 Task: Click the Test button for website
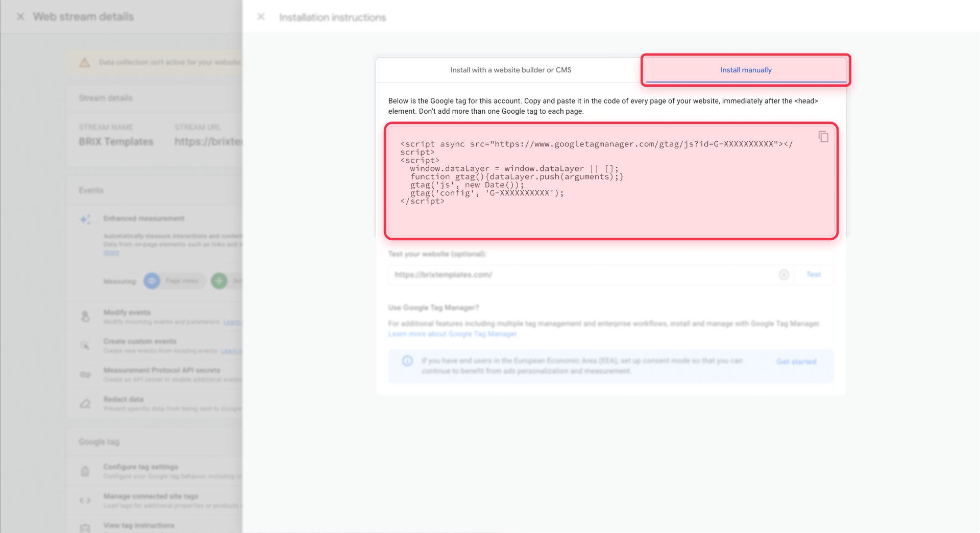814,274
